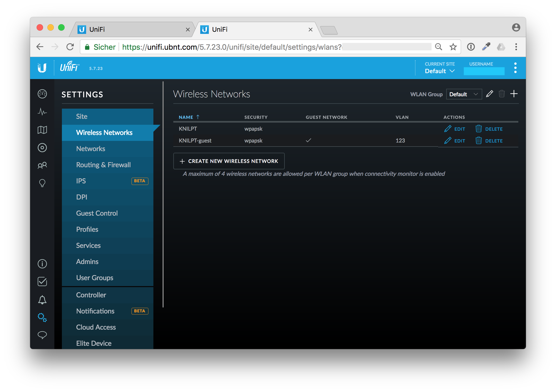The width and height of the screenshot is (556, 392).
Task: Open the Alerts bell icon in sidebar
Action: click(x=42, y=300)
